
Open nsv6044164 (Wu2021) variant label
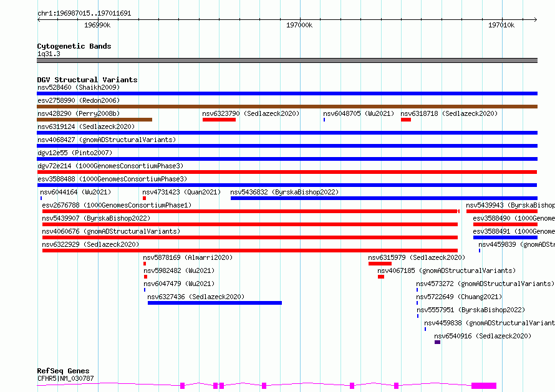point(75,192)
